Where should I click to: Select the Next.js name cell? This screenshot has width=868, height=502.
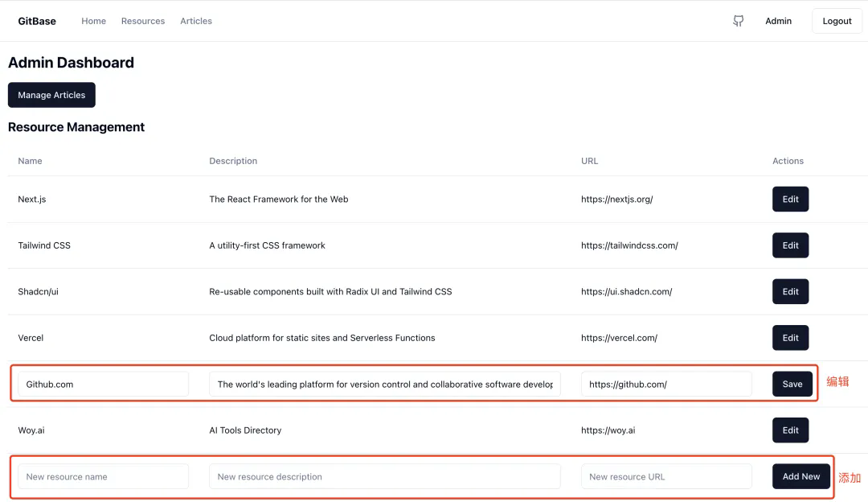(x=32, y=199)
